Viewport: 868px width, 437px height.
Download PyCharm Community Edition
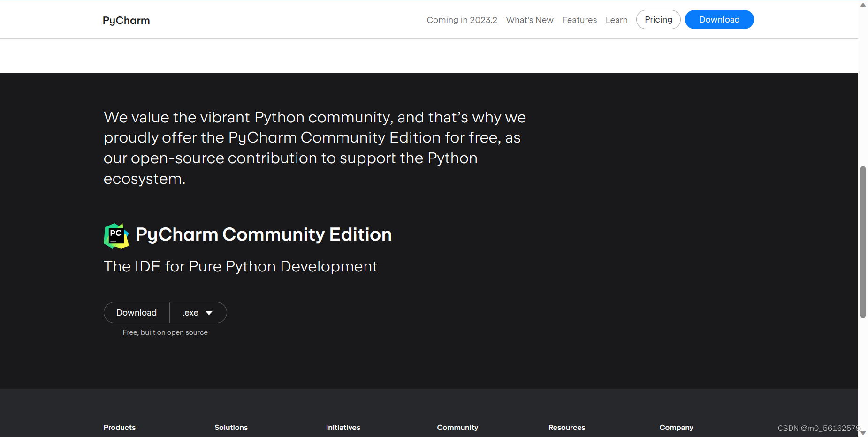(137, 313)
